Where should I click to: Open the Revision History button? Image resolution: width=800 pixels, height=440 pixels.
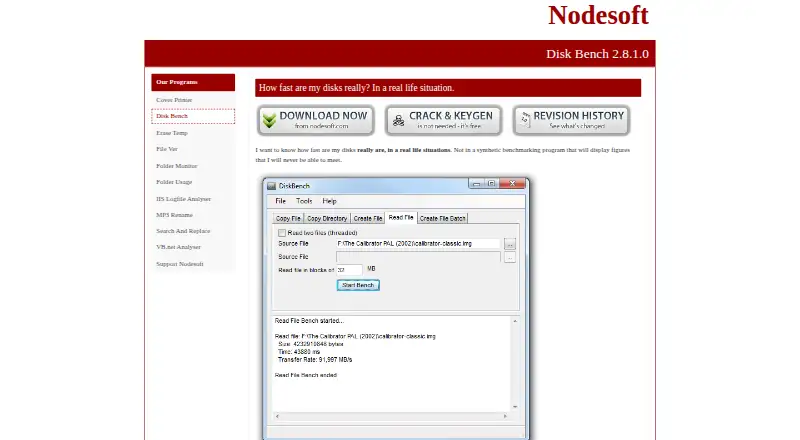571,120
